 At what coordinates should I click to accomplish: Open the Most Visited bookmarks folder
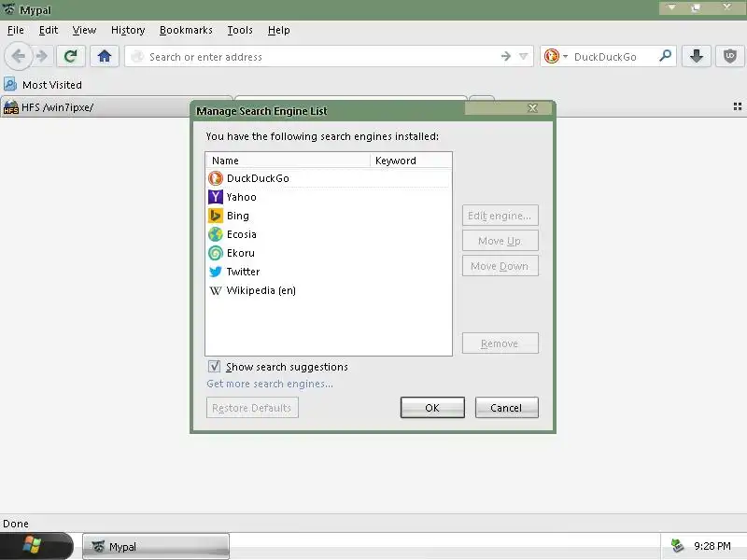coord(43,84)
